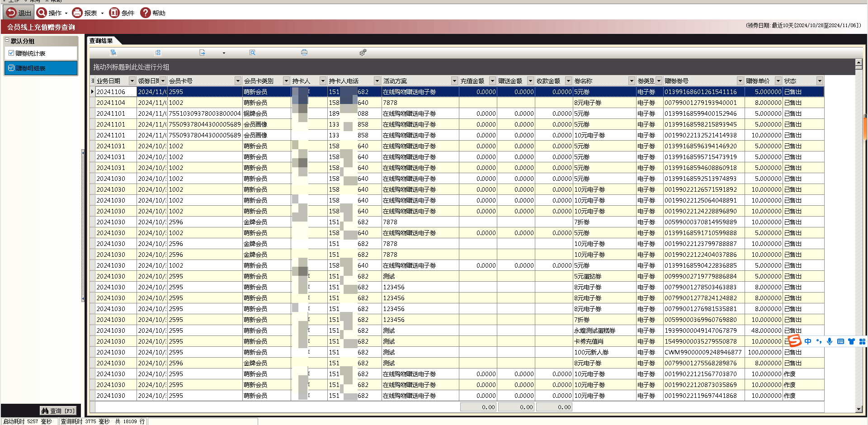This screenshot has width=868, height=425.
Task: Open the 充值金额 column filter dropdown
Action: pyautogui.click(x=492, y=81)
